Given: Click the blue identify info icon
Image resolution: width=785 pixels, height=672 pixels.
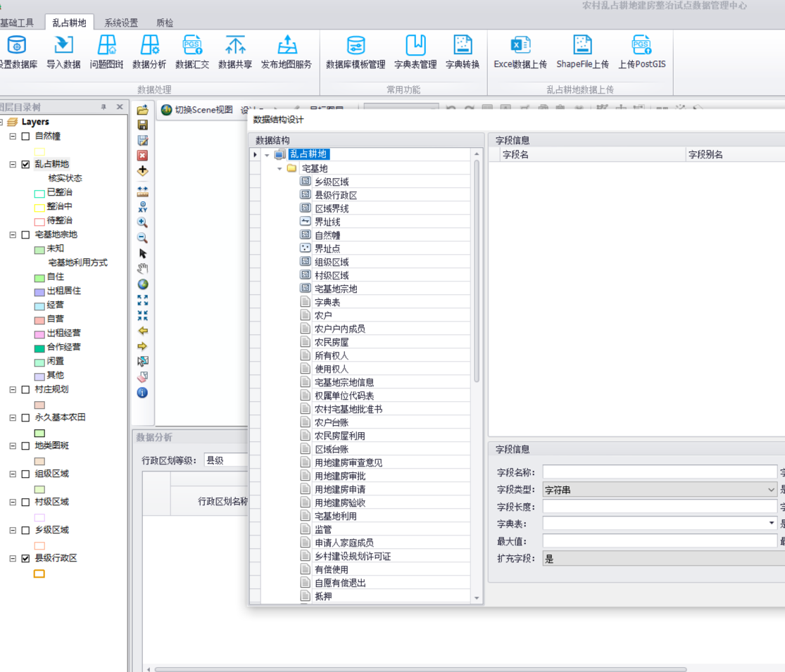Looking at the screenshot, I should coord(143,393).
